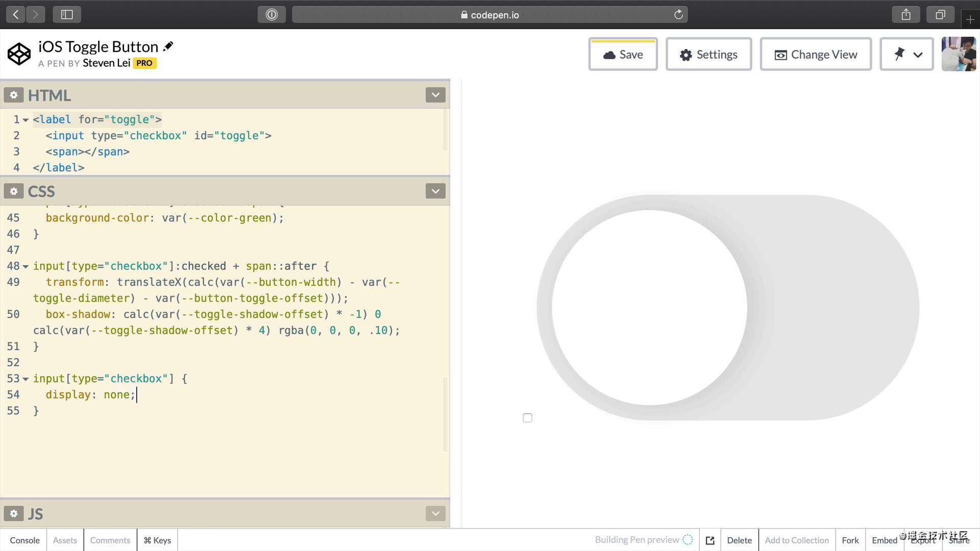
Task: Click the Embed button
Action: pyautogui.click(x=884, y=540)
